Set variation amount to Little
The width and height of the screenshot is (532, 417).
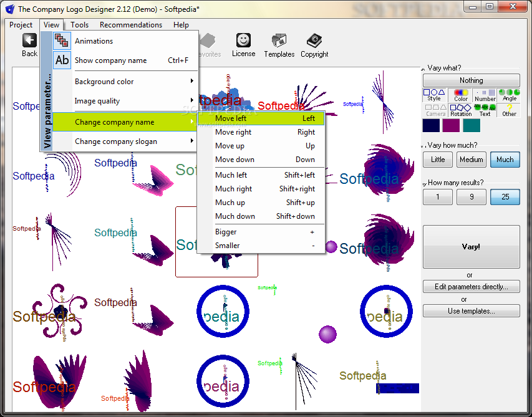point(438,160)
